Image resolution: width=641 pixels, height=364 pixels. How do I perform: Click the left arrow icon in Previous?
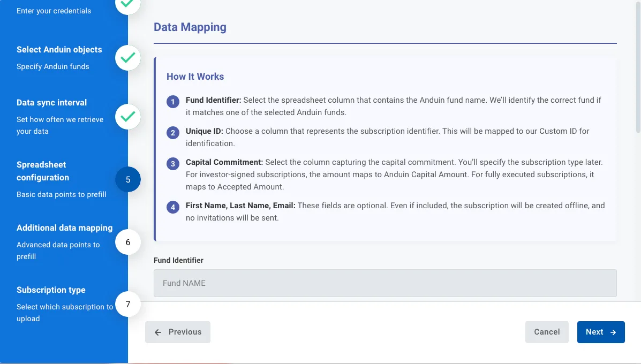point(158,332)
